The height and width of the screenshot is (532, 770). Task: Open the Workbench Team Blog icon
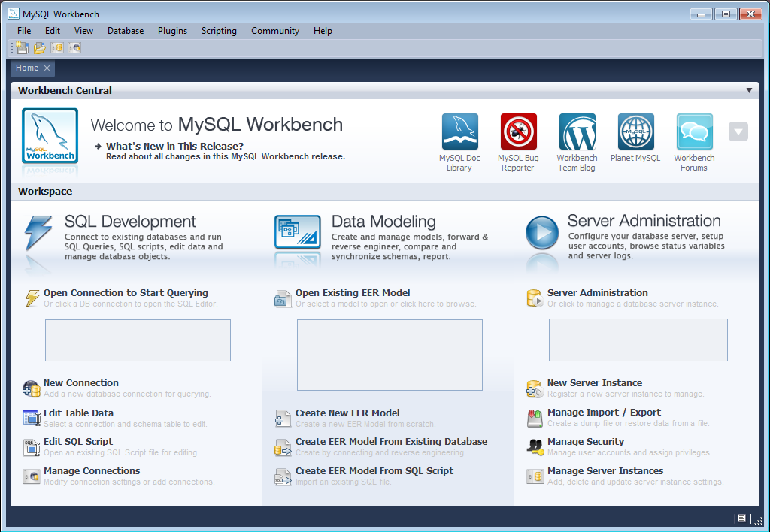(577, 131)
